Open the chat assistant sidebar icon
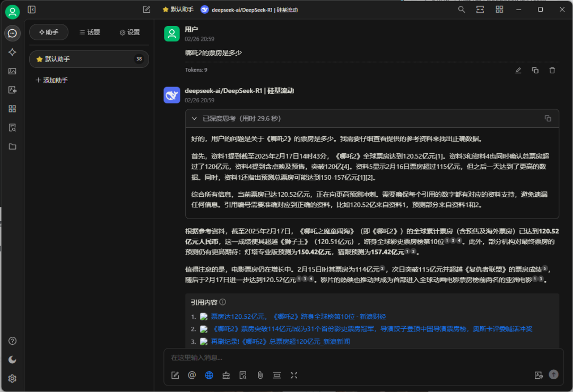This screenshot has width=573, height=392. point(12,33)
